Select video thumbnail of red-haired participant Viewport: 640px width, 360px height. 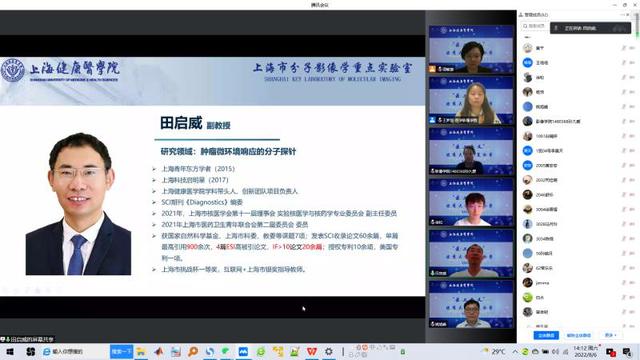[471, 202]
